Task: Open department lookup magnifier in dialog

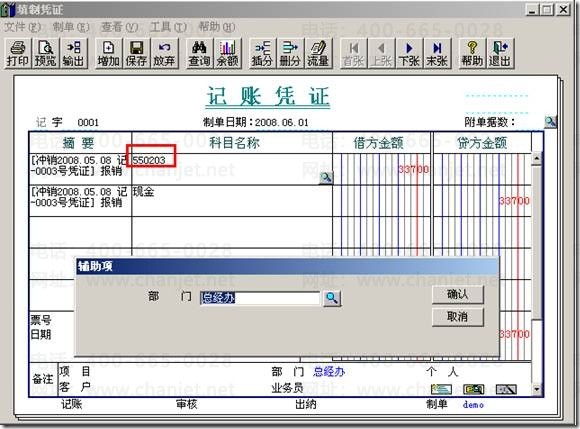Action: [332, 298]
